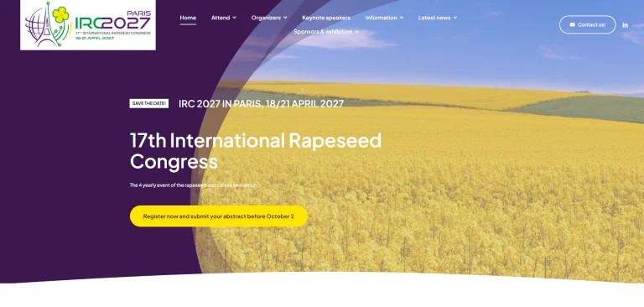Image resolution: width=644 pixels, height=307 pixels.
Task: Expand the Attend chevron arrow
Action: click(234, 18)
